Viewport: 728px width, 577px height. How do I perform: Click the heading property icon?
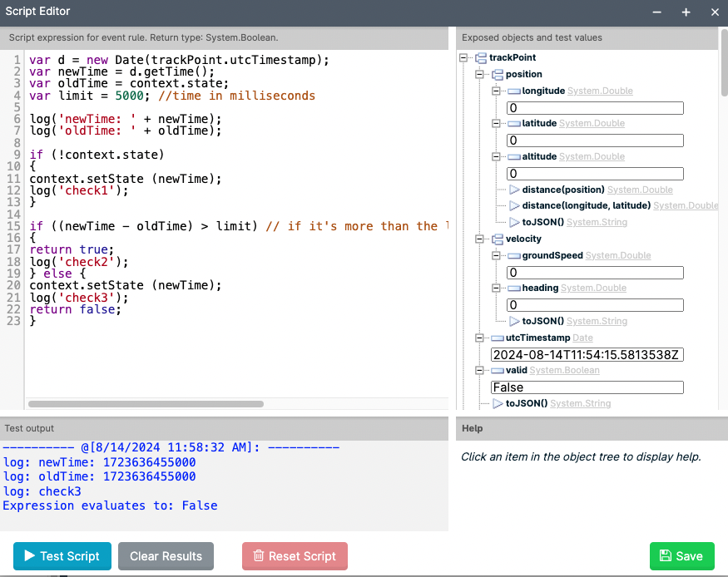tap(514, 288)
